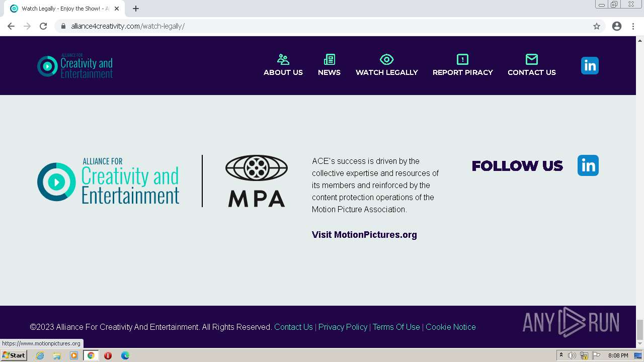Open Contact Us in header navigation

(531, 65)
